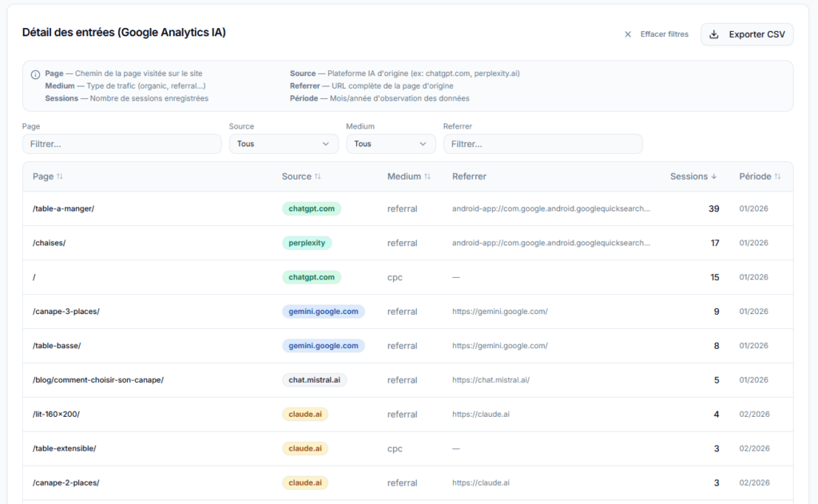Sort by Page column arrows icon

pyautogui.click(x=60, y=177)
